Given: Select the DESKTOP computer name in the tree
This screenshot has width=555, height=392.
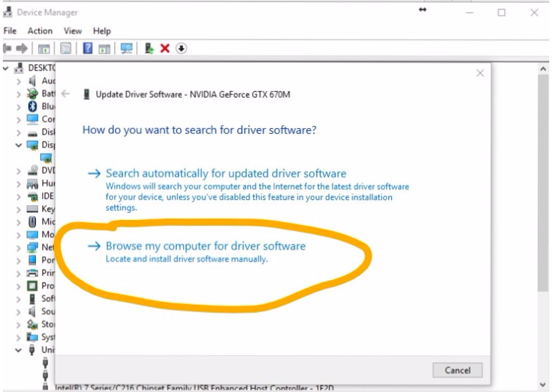Looking at the screenshot, I should pyautogui.click(x=42, y=68).
